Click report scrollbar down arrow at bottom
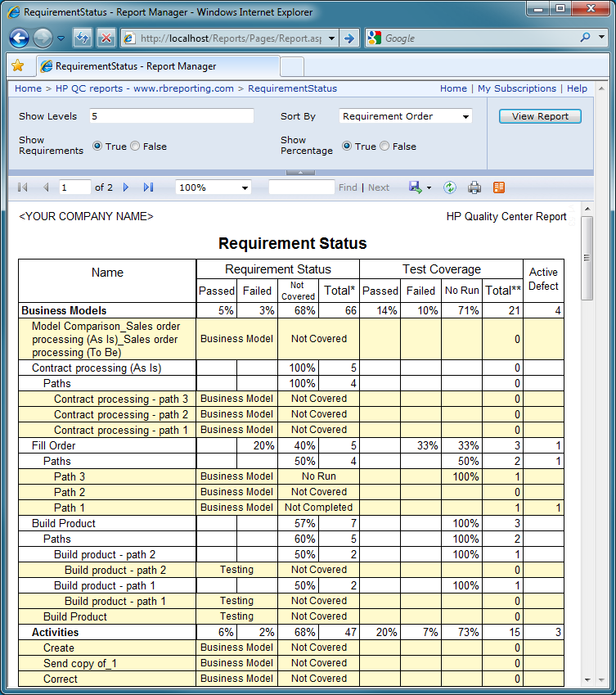Image resolution: width=616 pixels, height=695 pixels. (587, 679)
